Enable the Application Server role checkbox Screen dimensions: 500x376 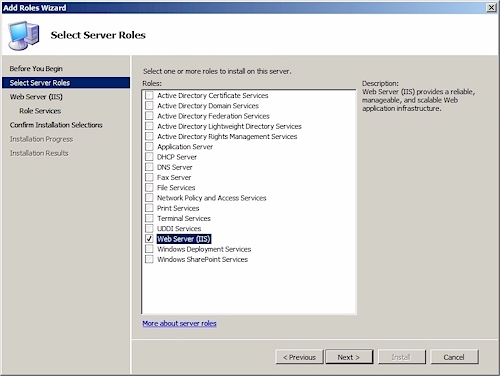click(149, 147)
